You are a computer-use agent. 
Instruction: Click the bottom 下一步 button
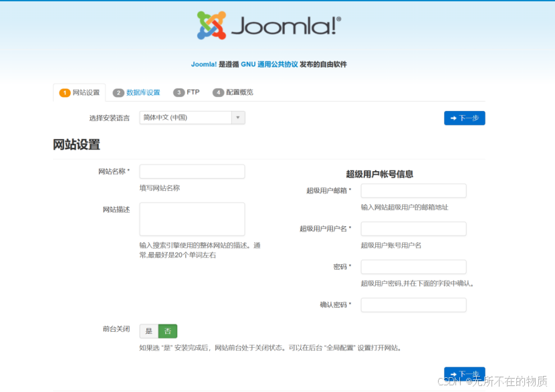click(x=464, y=374)
